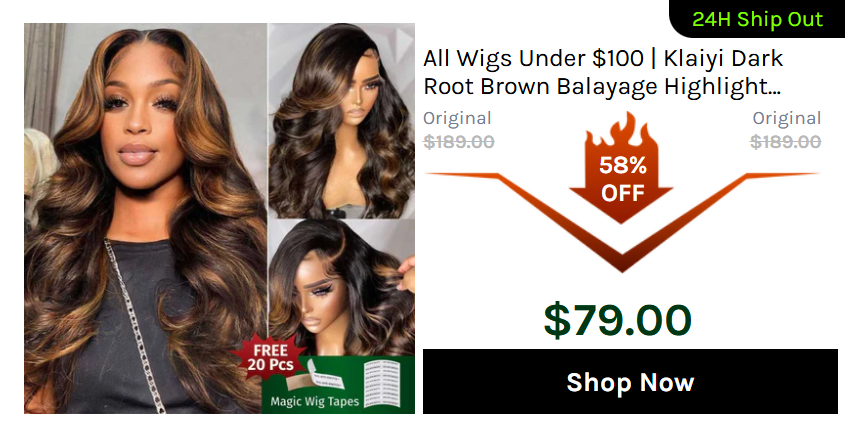The width and height of the screenshot is (845, 438).
Task: Open the large main wig model photo
Action: tap(146, 218)
